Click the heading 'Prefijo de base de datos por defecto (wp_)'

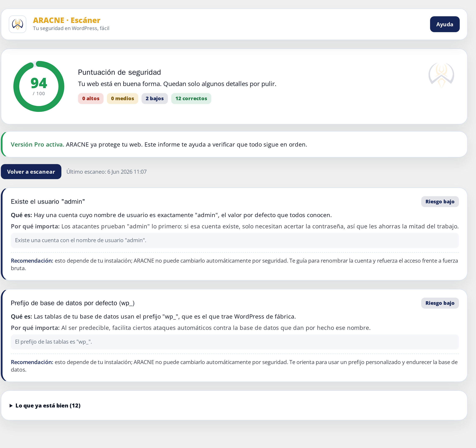pyautogui.click(x=73, y=303)
